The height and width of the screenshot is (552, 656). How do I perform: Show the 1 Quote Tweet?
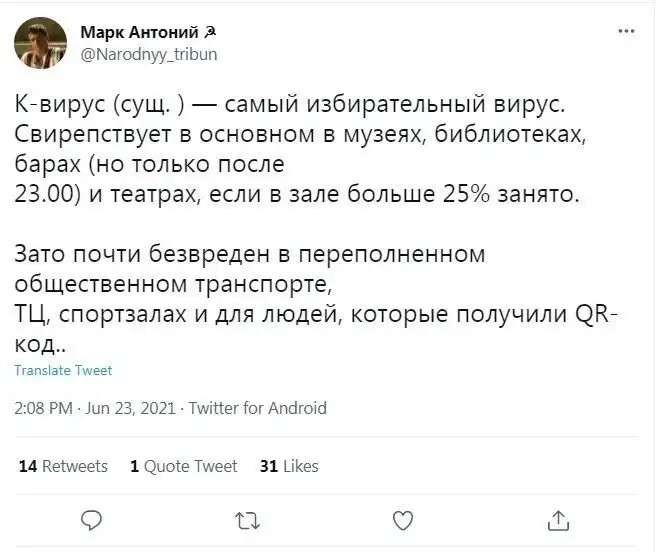coord(184,466)
